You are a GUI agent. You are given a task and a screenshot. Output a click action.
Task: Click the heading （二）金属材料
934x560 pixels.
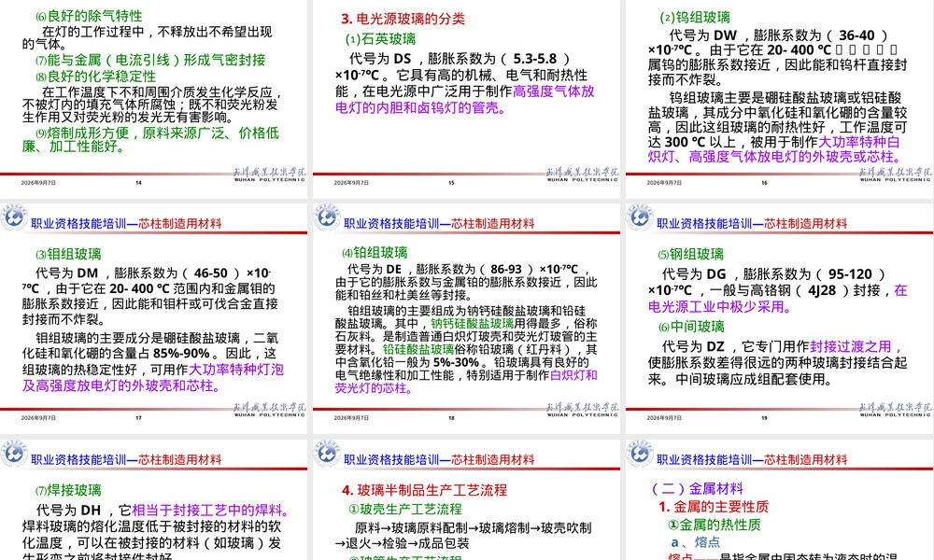[x=697, y=488]
